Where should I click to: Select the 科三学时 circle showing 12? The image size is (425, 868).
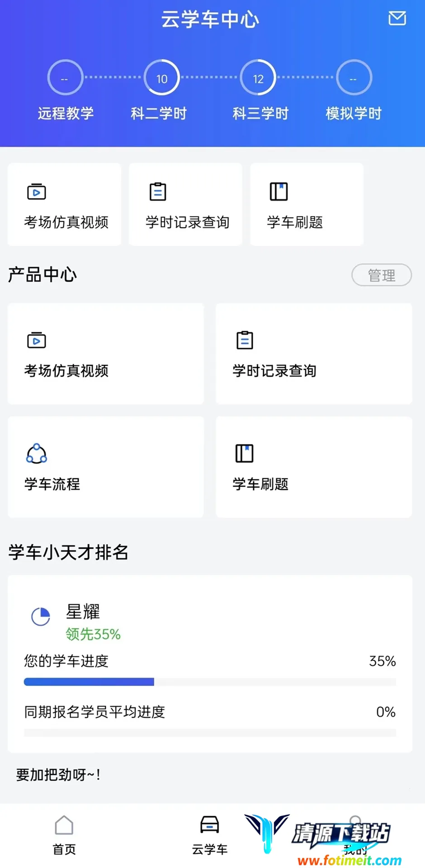[258, 78]
